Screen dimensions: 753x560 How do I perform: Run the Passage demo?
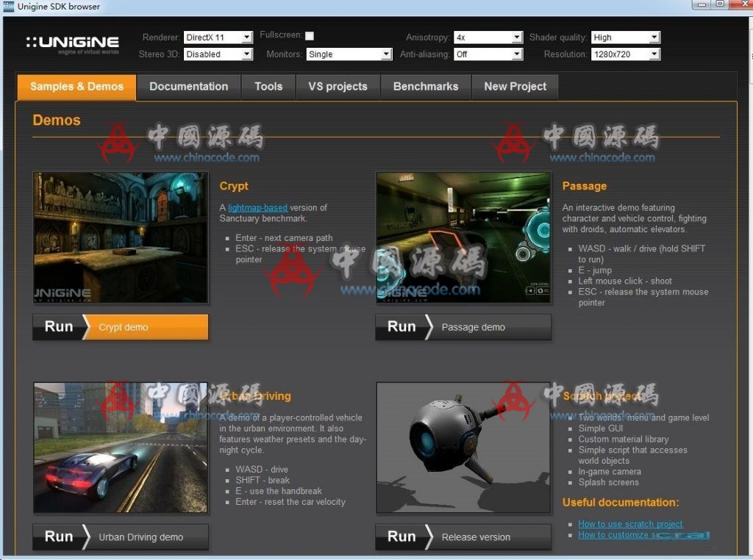click(x=463, y=327)
